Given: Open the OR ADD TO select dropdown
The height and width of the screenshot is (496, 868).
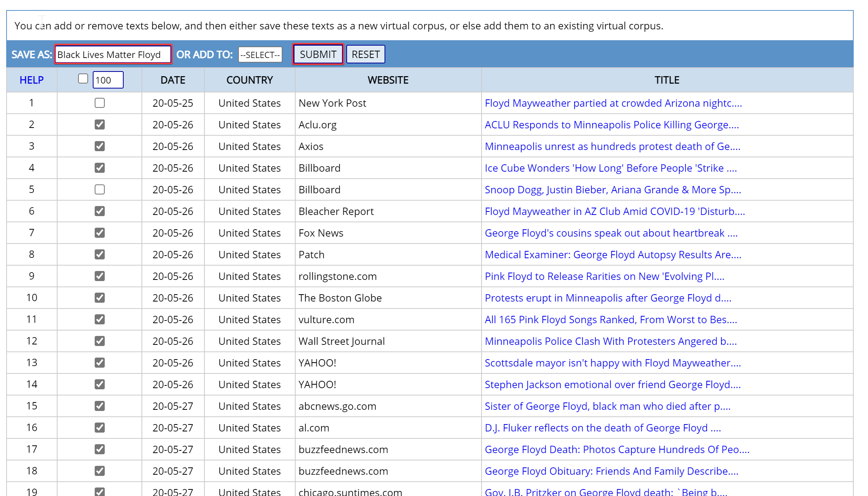Looking at the screenshot, I should [x=260, y=55].
